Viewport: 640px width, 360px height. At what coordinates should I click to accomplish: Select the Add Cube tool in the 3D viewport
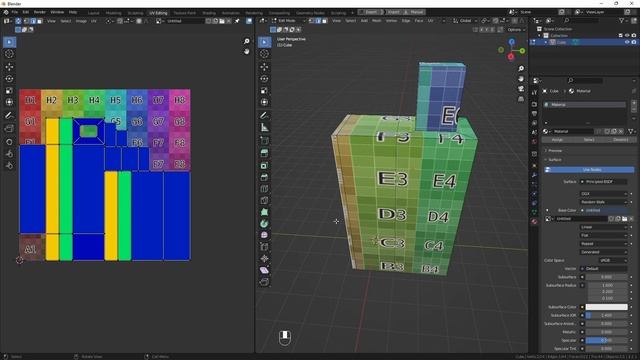point(264,141)
